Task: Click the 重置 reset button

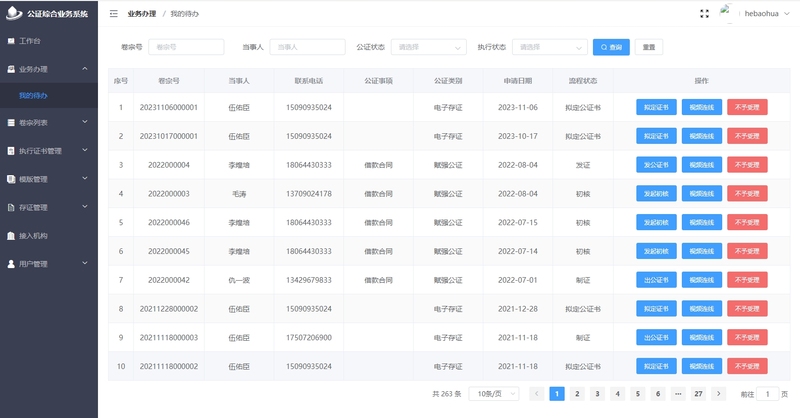Action: pos(648,47)
